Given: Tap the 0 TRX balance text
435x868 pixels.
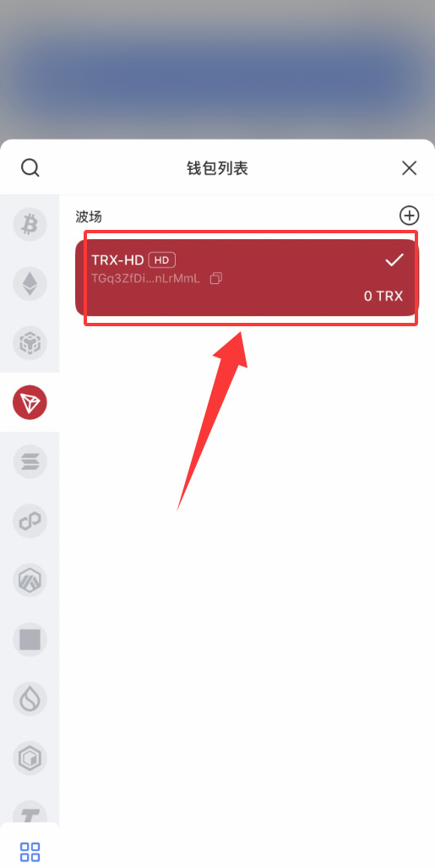Looking at the screenshot, I should pyautogui.click(x=383, y=296).
